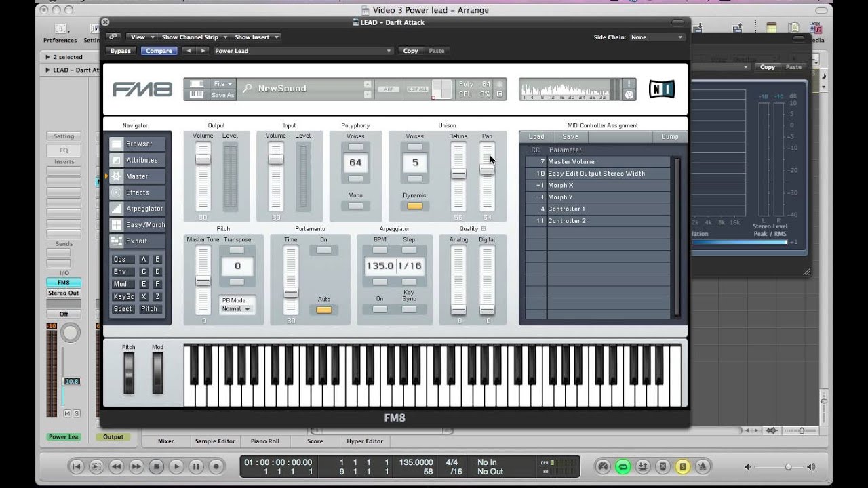Screen dimensions: 868x488
Task: Toggle the Unison Dynamic button
Action: coord(414,206)
